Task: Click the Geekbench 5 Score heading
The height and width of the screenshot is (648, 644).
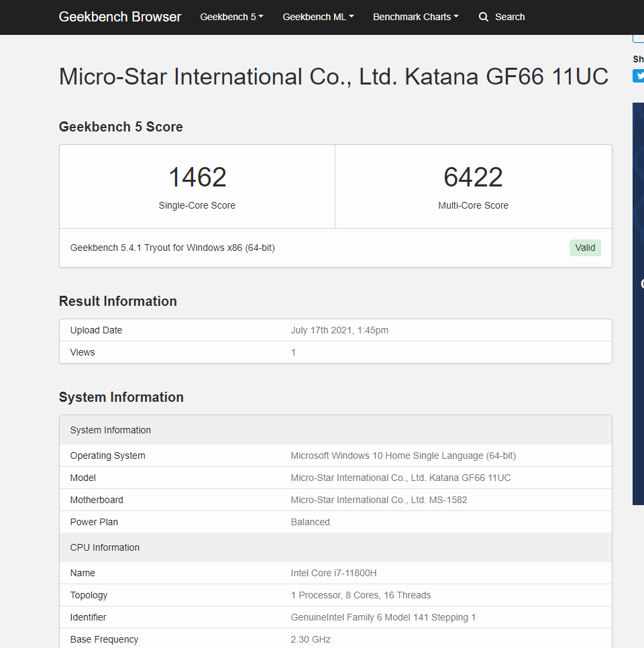Action: pyautogui.click(x=121, y=127)
